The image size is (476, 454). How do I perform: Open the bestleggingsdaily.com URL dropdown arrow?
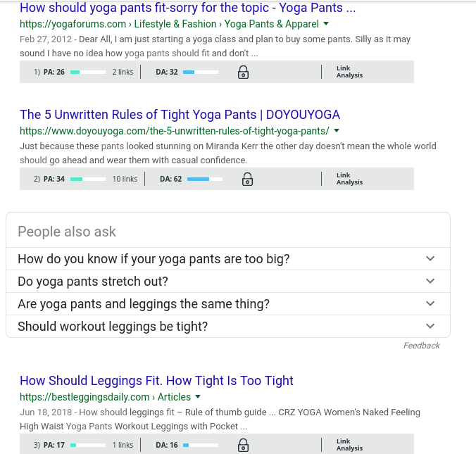click(198, 397)
